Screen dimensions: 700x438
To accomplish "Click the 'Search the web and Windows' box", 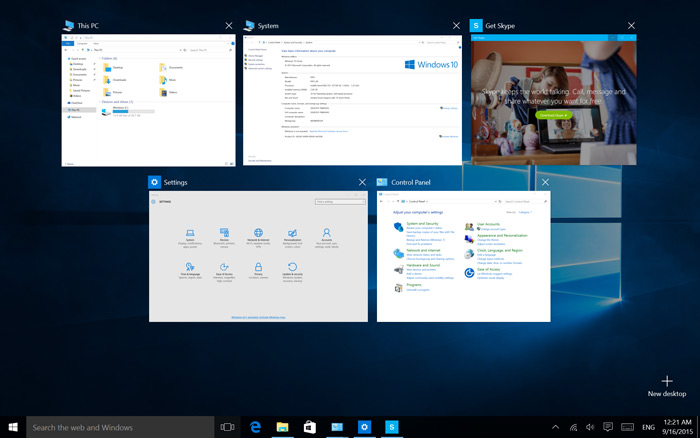I will [120, 427].
